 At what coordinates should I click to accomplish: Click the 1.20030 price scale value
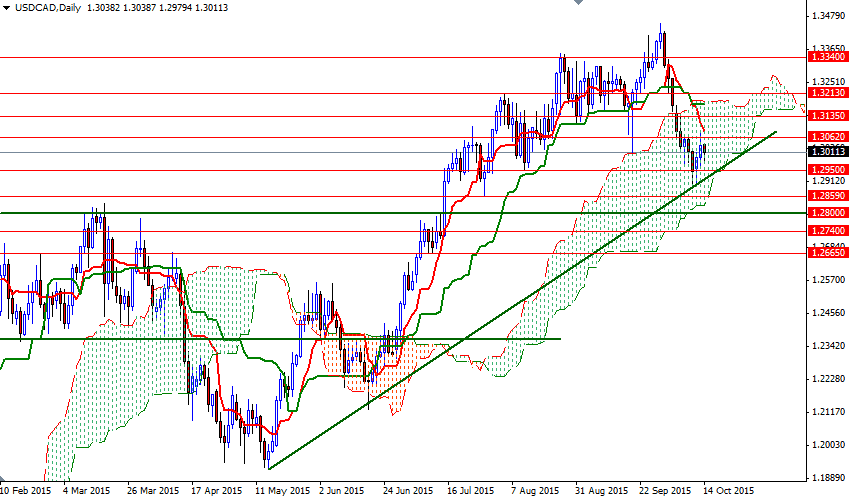827,445
